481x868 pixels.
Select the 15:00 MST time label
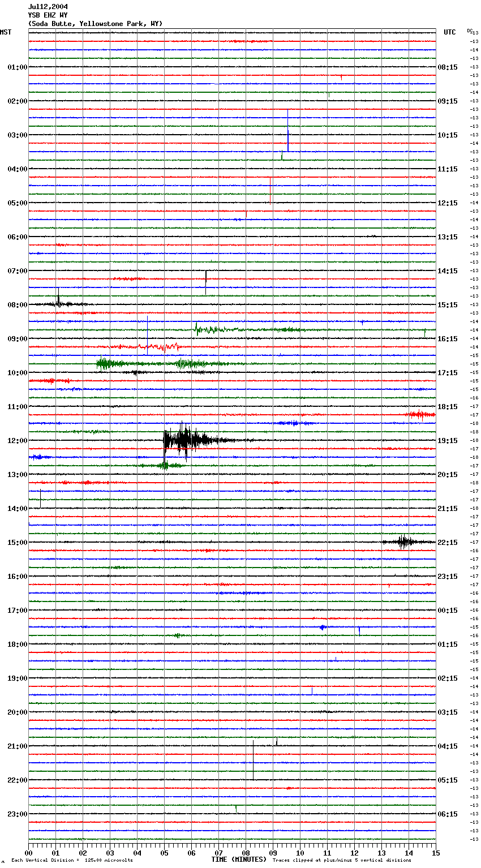click(17, 543)
